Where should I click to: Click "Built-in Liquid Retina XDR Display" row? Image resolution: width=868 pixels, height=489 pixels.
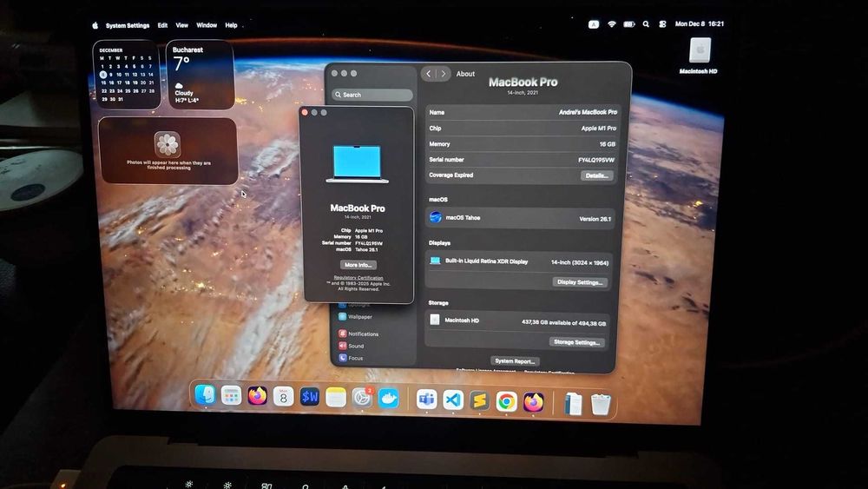pos(519,262)
